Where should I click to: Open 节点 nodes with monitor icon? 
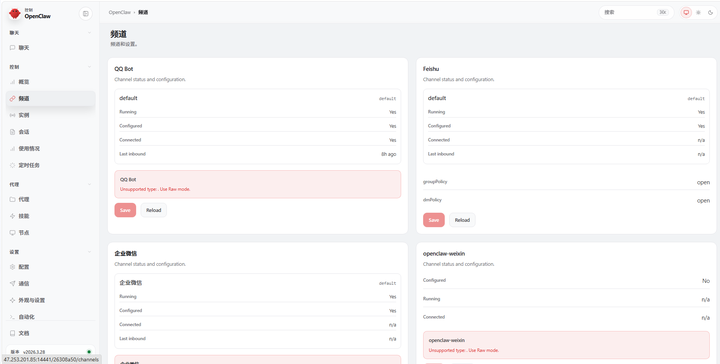pyautogui.click(x=51, y=233)
